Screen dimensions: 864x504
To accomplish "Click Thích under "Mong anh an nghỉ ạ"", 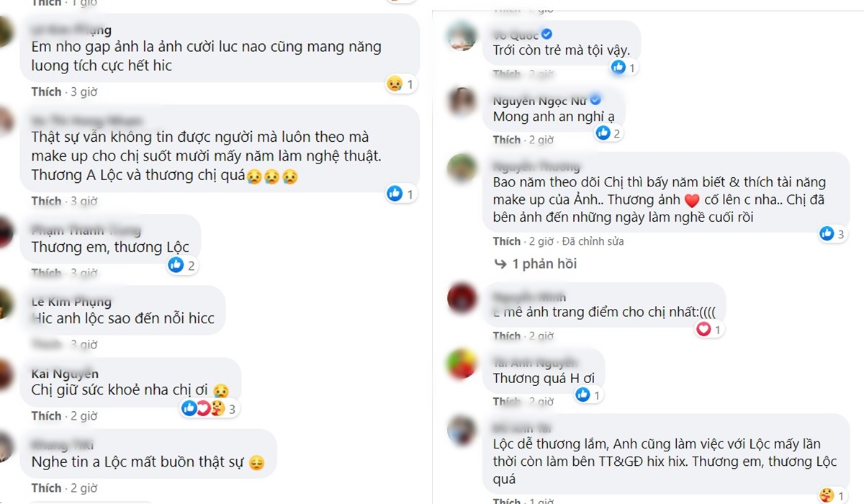I will [x=507, y=139].
